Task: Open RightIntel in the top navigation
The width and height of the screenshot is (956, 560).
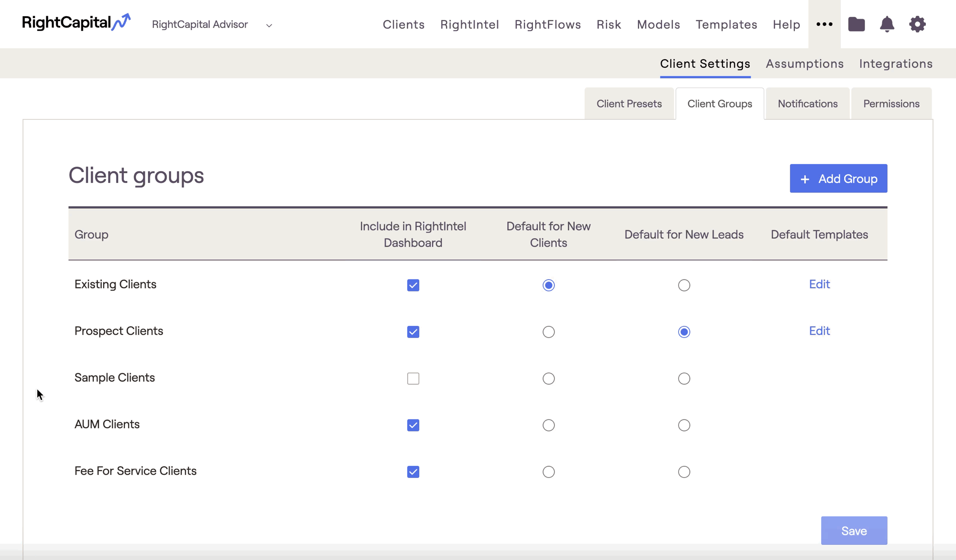Action: coord(469,24)
